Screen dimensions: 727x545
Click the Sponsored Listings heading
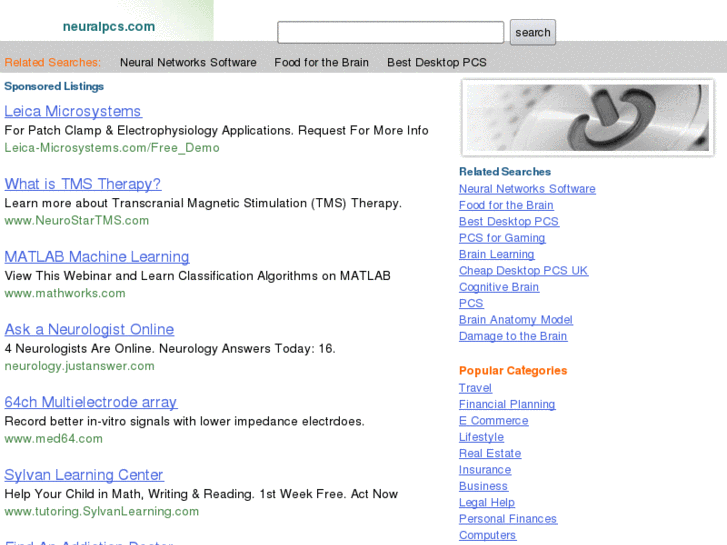54,86
